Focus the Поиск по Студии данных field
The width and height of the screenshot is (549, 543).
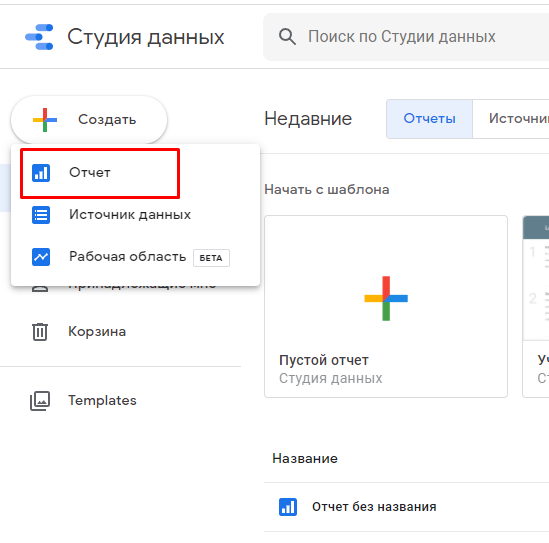point(406,37)
